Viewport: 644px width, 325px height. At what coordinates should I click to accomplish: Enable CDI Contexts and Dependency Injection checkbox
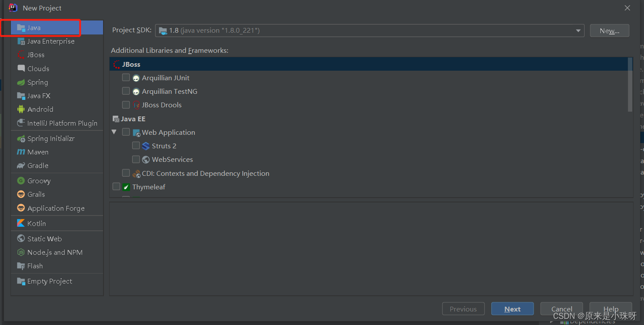pyautogui.click(x=126, y=173)
